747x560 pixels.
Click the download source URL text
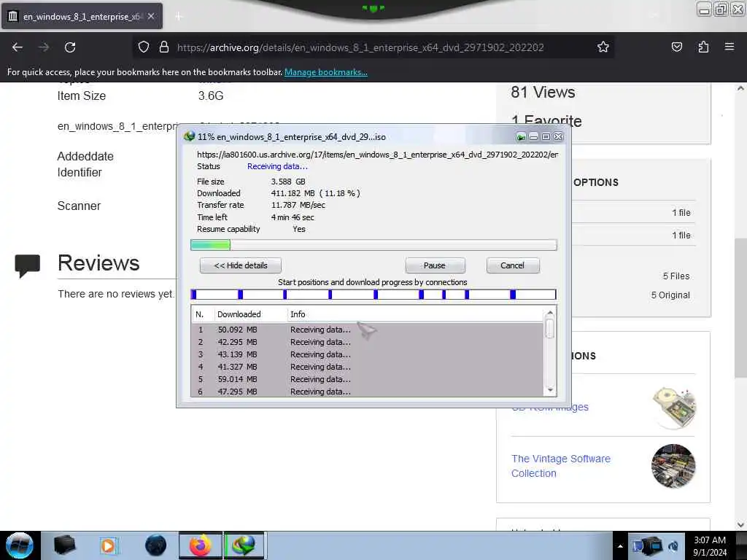pos(377,155)
